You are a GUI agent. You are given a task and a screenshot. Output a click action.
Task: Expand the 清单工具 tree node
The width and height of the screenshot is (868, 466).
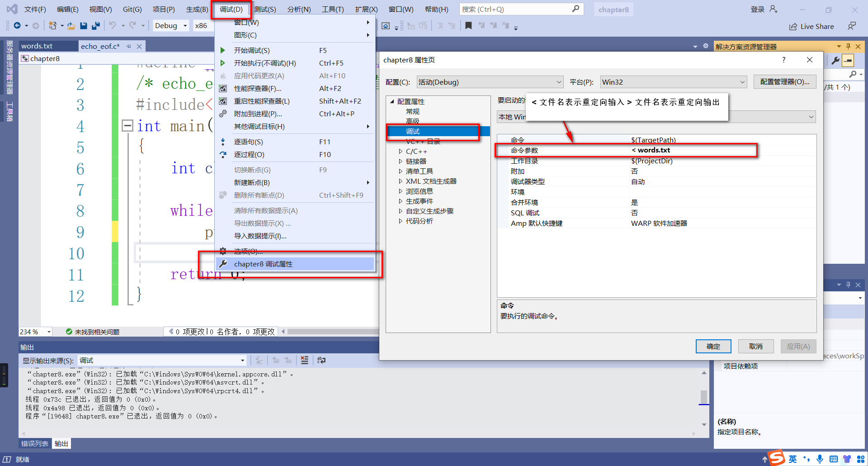pos(401,171)
